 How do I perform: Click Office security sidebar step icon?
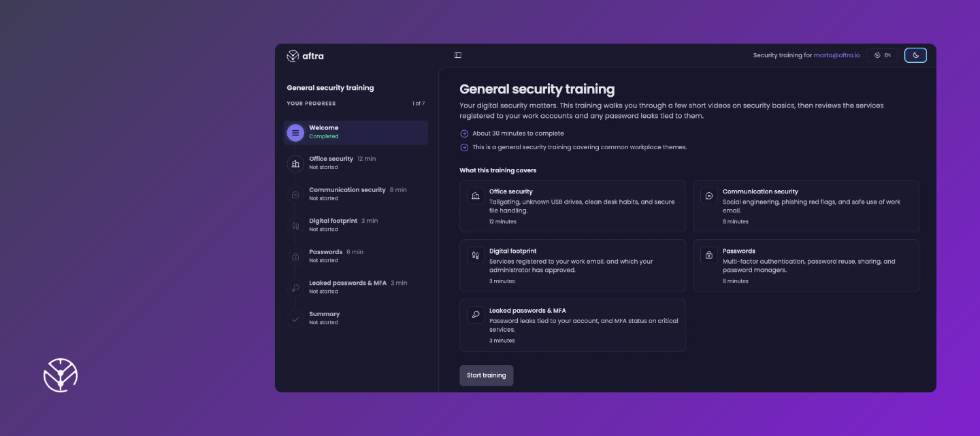[295, 163]
